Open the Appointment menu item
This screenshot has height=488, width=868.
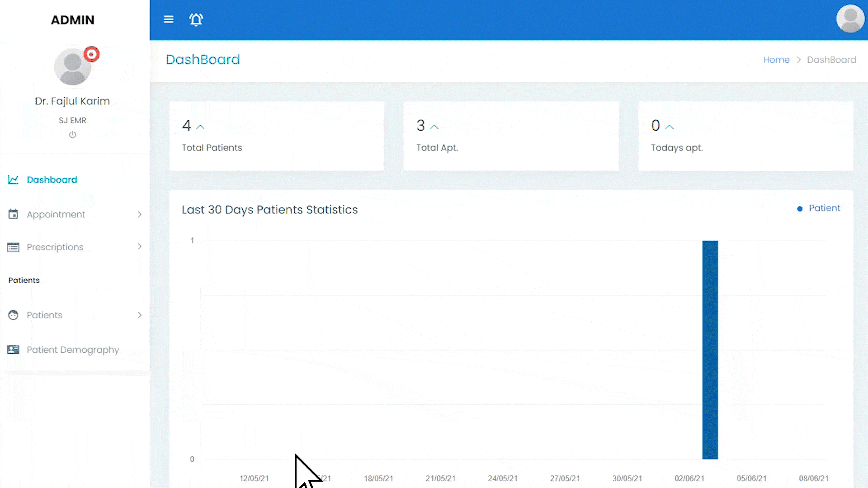(x=56, y=214)
